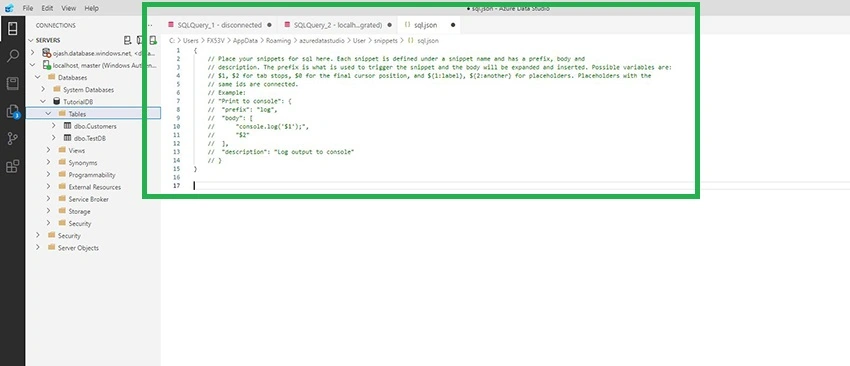The height and width of the screenshot is (366, 850).
Task: Click the snippets breadcrumb segment
Action: click(x=385, y=41)
